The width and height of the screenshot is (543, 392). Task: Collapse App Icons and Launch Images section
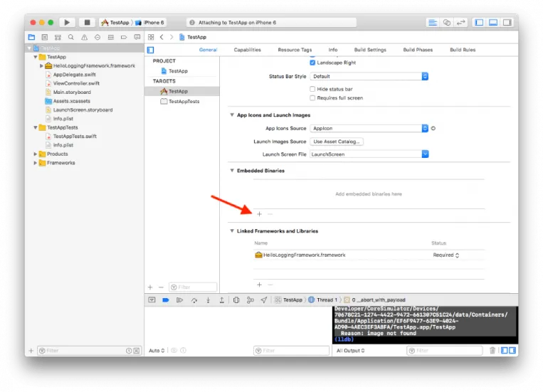click(232, 115)
